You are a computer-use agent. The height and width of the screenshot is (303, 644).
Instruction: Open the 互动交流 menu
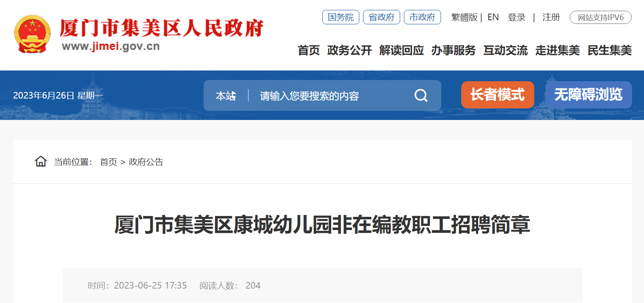pos(505,51)
